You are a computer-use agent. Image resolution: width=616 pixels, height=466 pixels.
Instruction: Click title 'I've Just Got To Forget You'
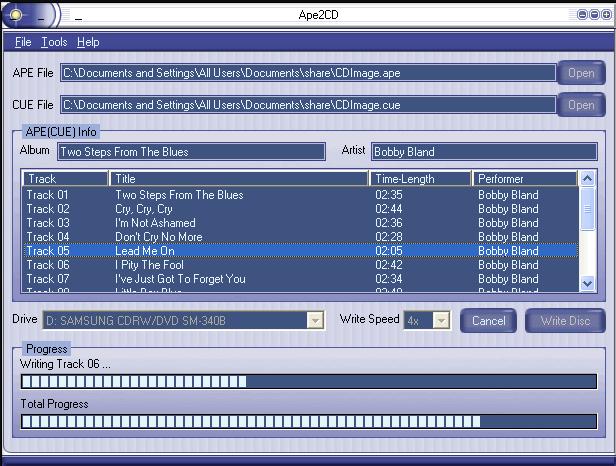(180, 279)
